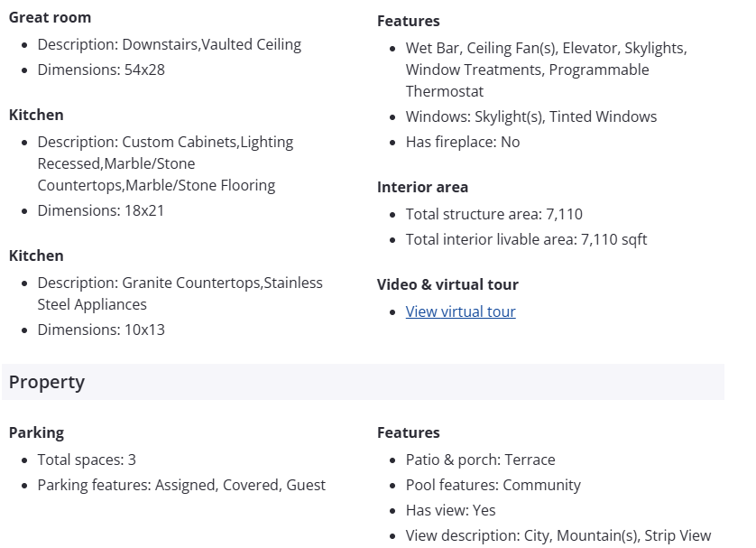The width and height of the screenshot is (756, 548).
Task: Select the View description: City, Mountain(s) line
Action: pyautogui.click(x=558, y=535)
